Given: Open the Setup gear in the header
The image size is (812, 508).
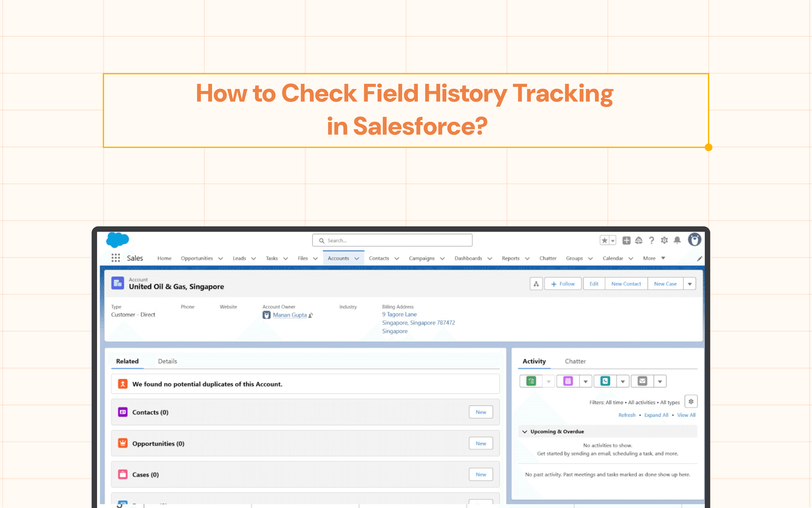Looking at the screenshot, I should pyautogui.click(x=664, y=240).
